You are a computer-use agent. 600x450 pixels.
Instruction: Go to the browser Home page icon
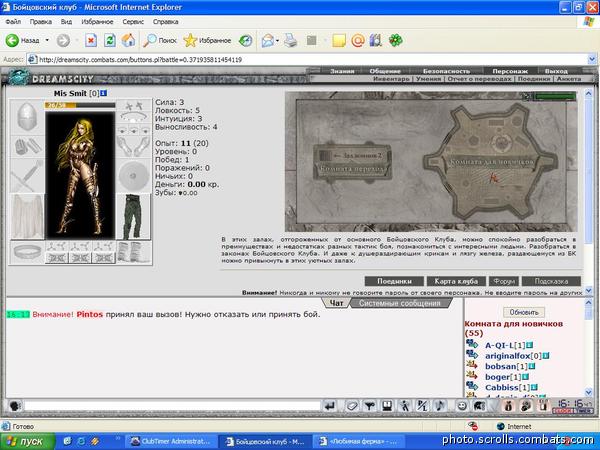[129, 40]
